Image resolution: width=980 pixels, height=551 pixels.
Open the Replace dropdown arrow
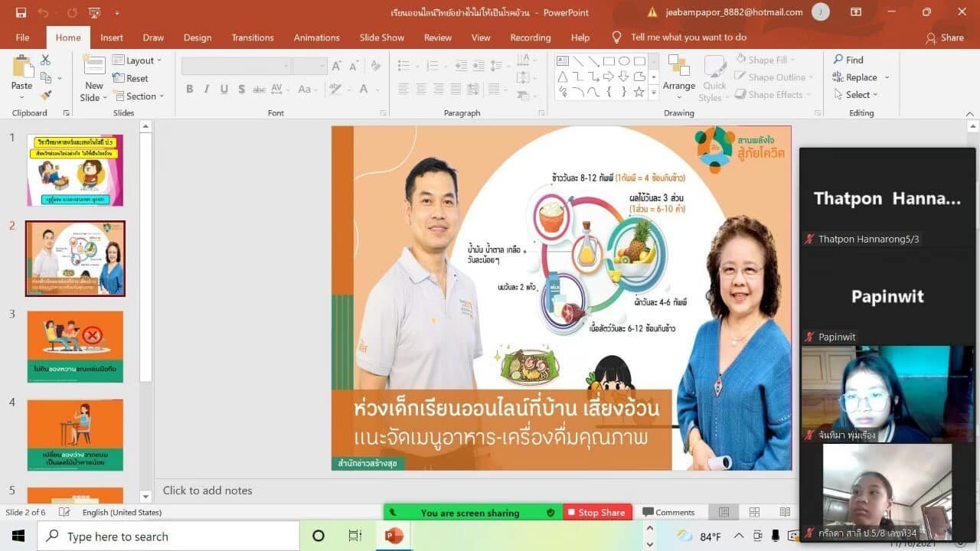[x=887, y=77]
